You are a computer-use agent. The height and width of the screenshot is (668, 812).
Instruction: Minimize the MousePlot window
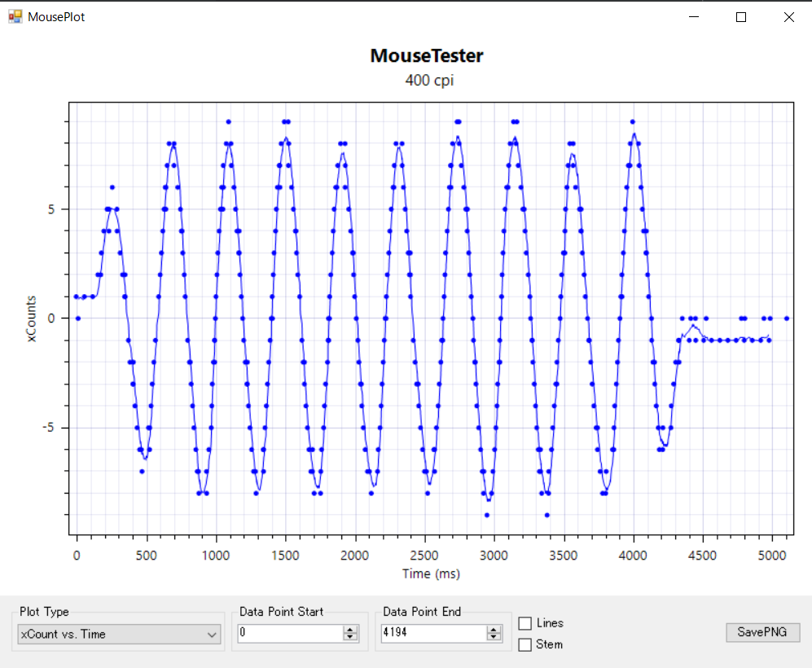(x=694, y=17)
